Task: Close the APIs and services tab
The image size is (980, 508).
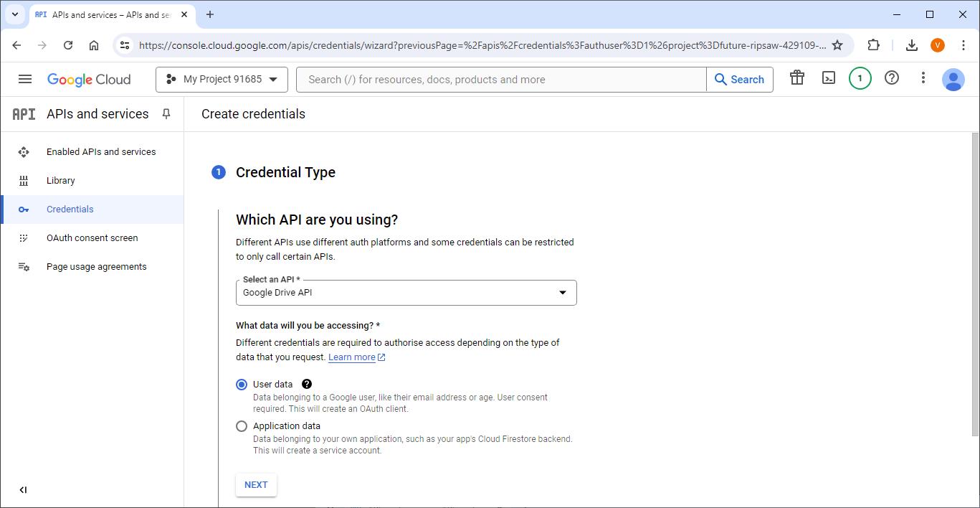Action: pyautogui.click(x=184, y=14)
